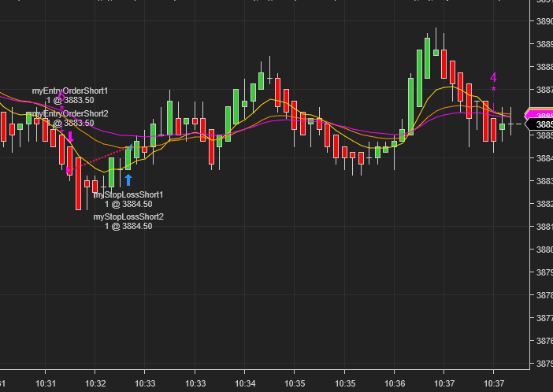Click the magenta number 6 signal label
This screenshot has width=553, height=392.
61,96
